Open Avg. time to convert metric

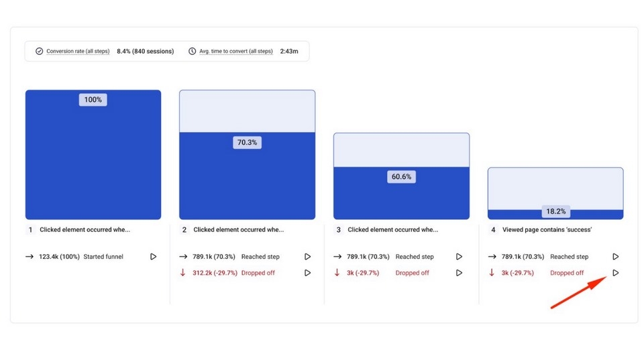[x=236, y=52]
